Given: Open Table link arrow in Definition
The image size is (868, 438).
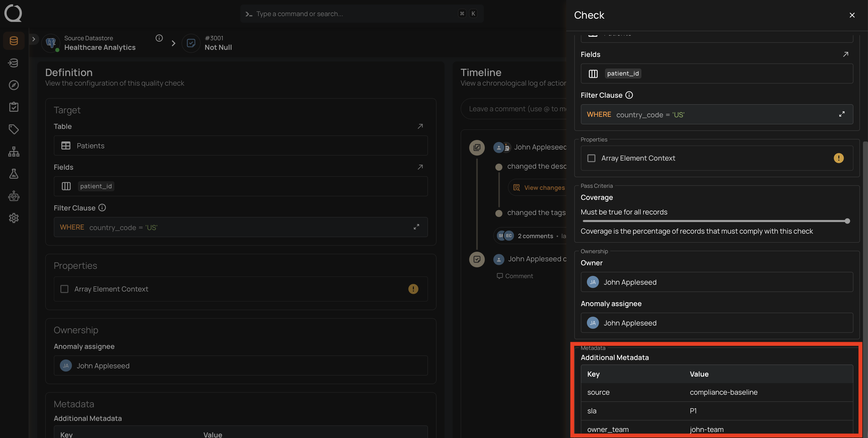Looking at the screenshot, I should click(x=420, y=126).
